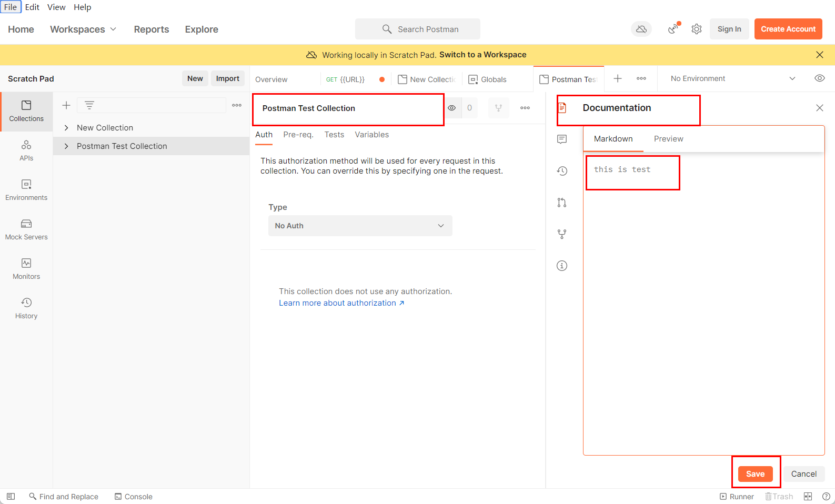835x504 pixels.
Task: Open the Mock Servers sidebar section
Action: pos(26,229)
